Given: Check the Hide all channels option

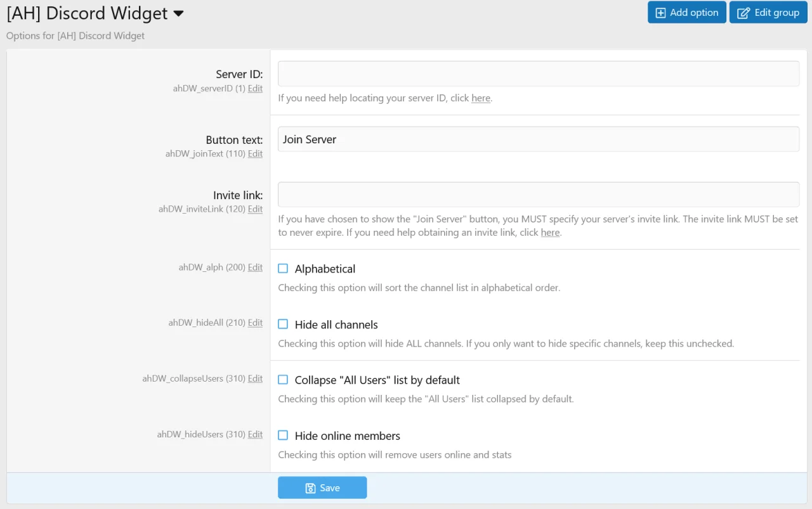Looking at the screenshot, I should click(x=283, y=325).
